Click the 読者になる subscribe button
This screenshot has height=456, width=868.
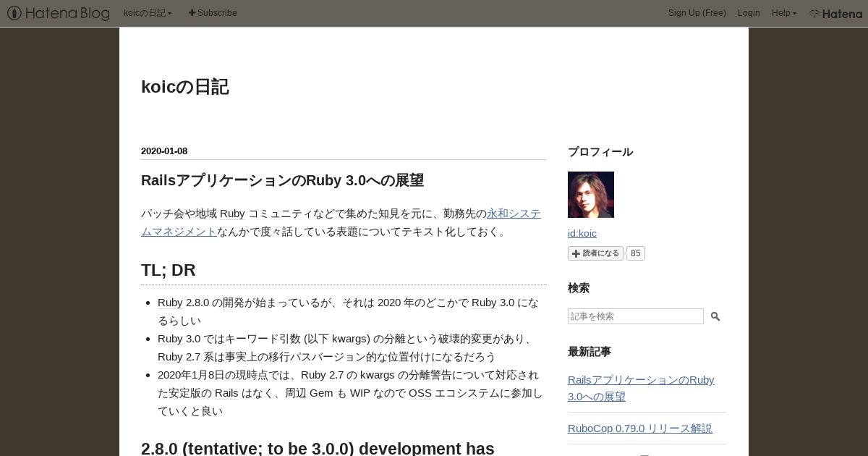595,253
